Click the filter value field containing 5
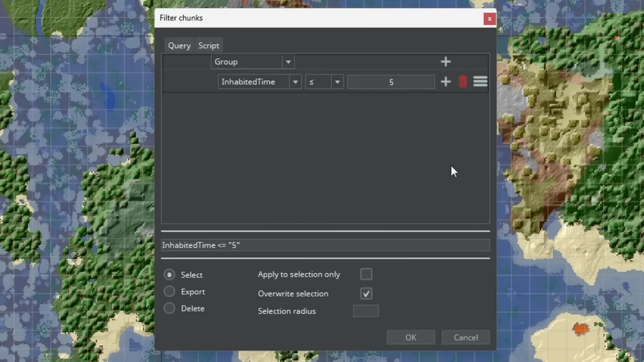Screen dimensions: 644x362 tap(391, 82)
